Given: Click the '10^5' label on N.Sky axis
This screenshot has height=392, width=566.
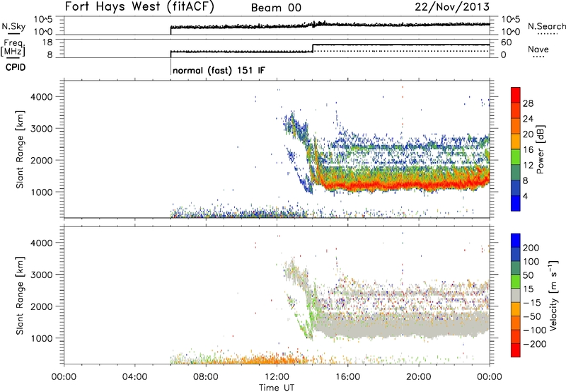Looking at the screenshot, I should pyautogui.click(x=43, y=20).
